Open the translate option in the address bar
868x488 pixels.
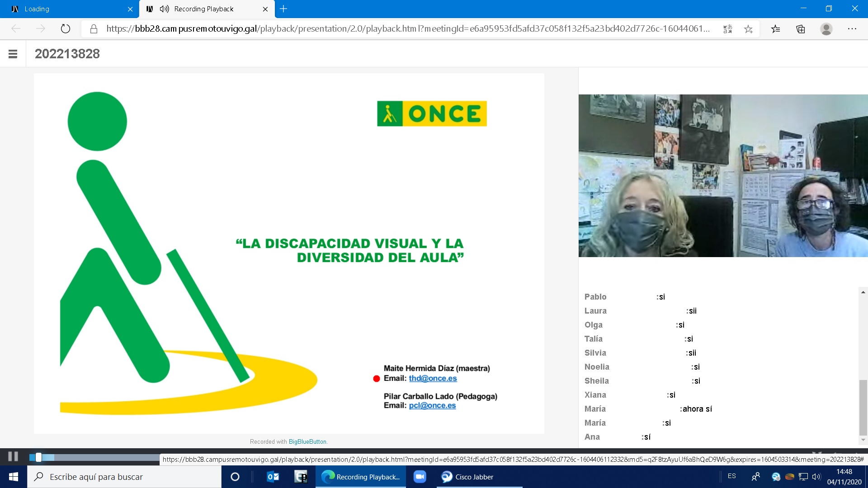point(728,28)
